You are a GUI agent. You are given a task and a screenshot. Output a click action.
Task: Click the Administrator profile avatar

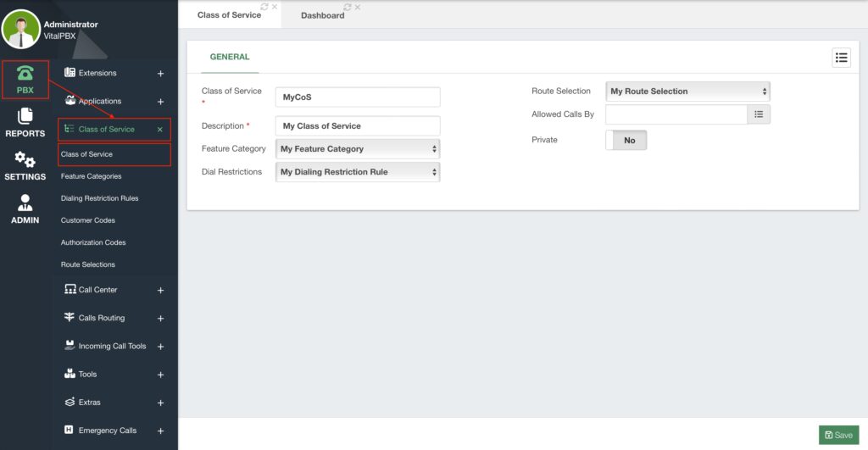[x=21, y=30]
